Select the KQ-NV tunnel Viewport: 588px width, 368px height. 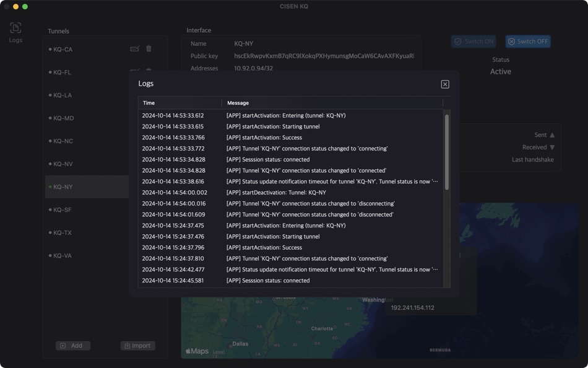[x=87, y=164]
